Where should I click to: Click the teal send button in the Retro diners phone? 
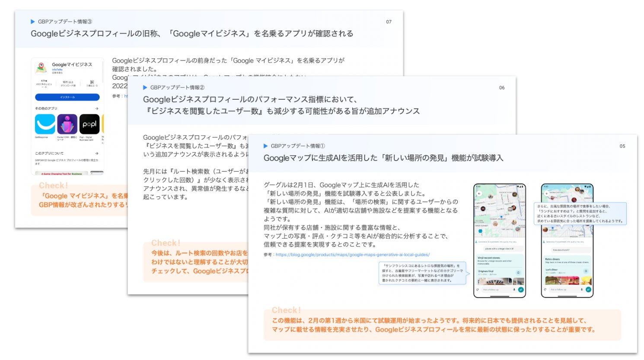[x=588, y=290]
